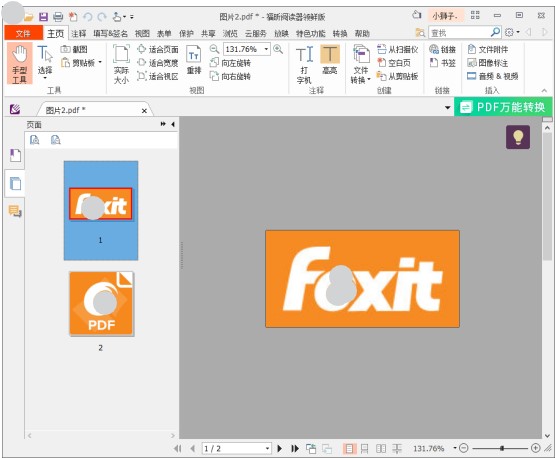Insert a file attachment (文件附件)
This screenshot has width=555, height=458.
[x=488, y=49]
